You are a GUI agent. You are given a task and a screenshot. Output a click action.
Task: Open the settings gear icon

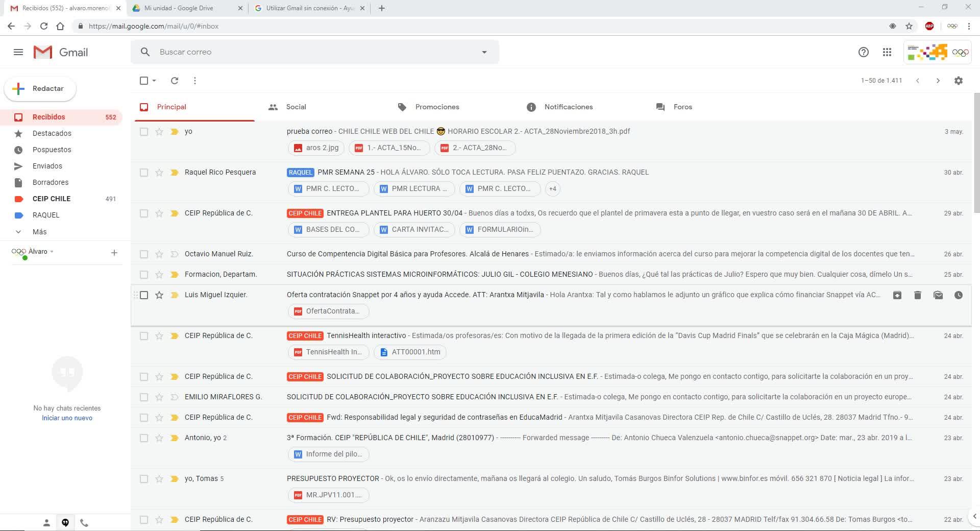click(959, 81)
